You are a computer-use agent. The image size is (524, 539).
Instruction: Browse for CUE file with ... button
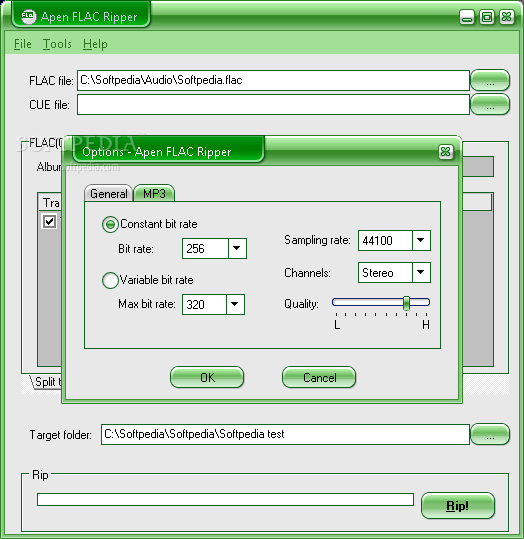point(490,104)
